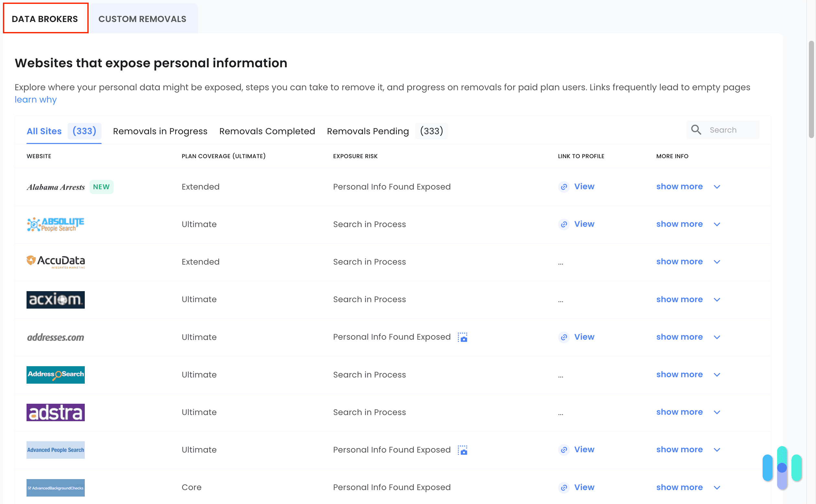Select the search magnifier icon
The width and height of the screenshot is (816, 504).
click(x=696, y=130)
